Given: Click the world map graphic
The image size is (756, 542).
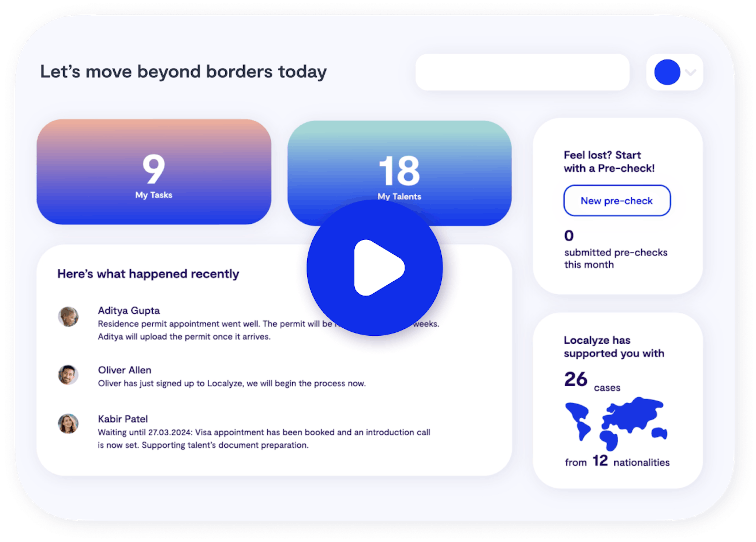Looking at the screenshot, I should click(x=616, y=424).
